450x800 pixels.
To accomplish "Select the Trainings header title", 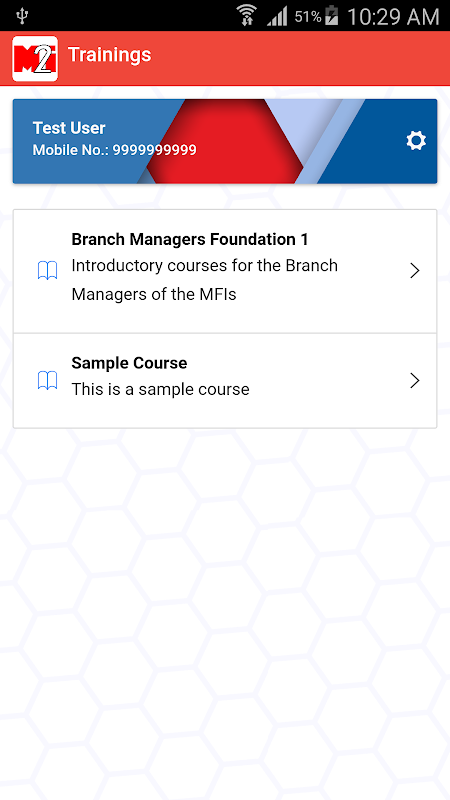I will [109, 55].
